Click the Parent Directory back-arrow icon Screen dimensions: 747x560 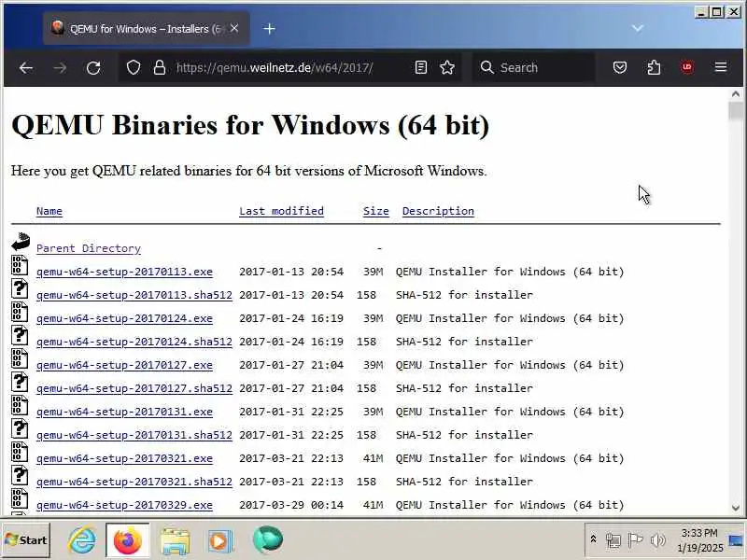click(21, 242)
